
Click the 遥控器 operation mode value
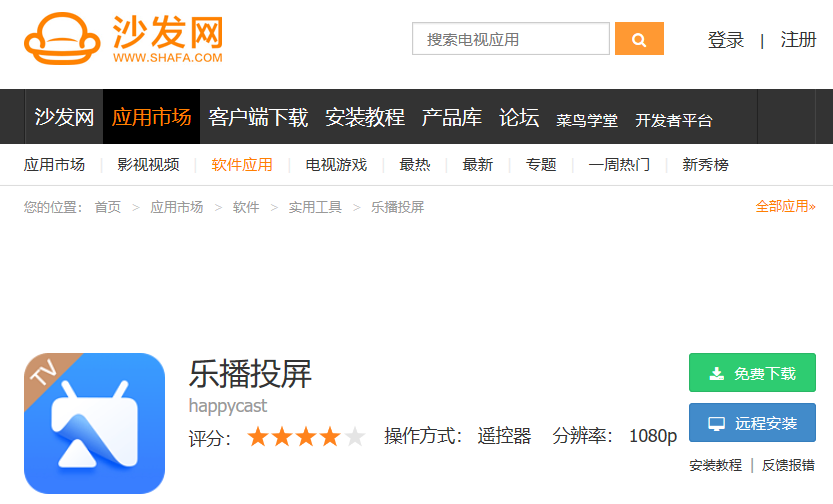tap(504, 436)
